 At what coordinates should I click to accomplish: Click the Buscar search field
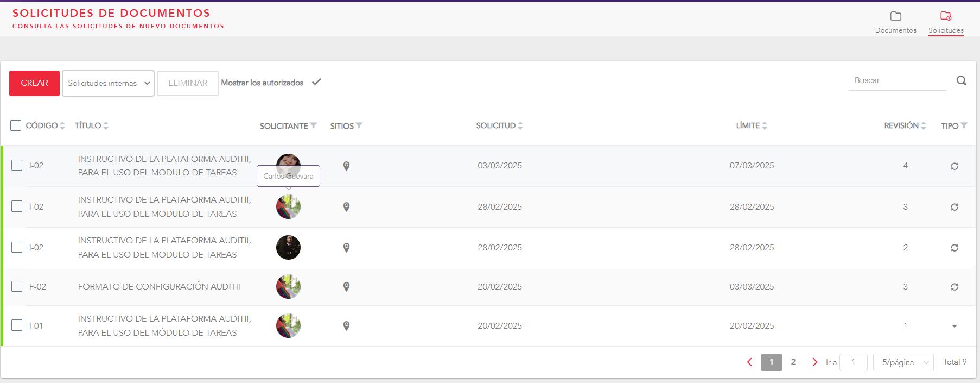(897, 80)
